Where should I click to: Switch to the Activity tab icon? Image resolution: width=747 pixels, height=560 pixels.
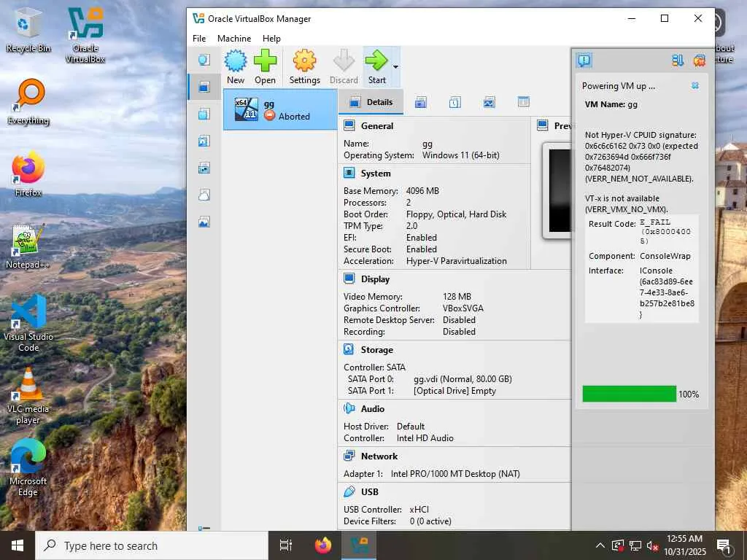coord(489,102)
